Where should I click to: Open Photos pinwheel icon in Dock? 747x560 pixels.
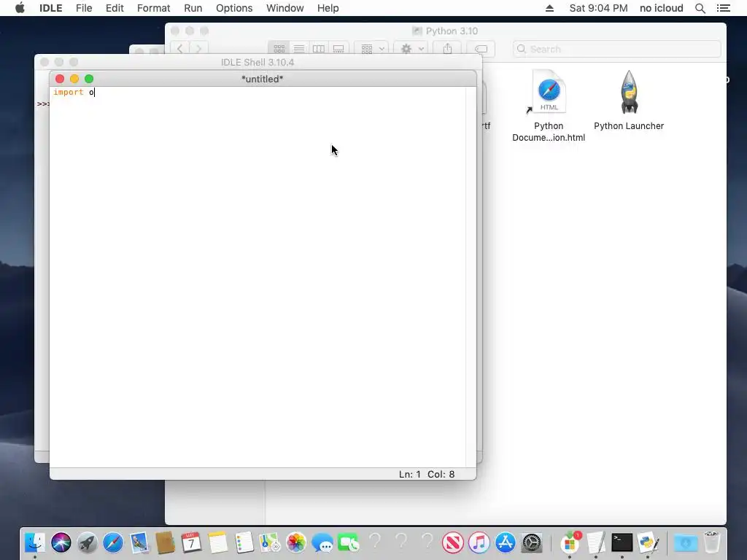(296, 542)
